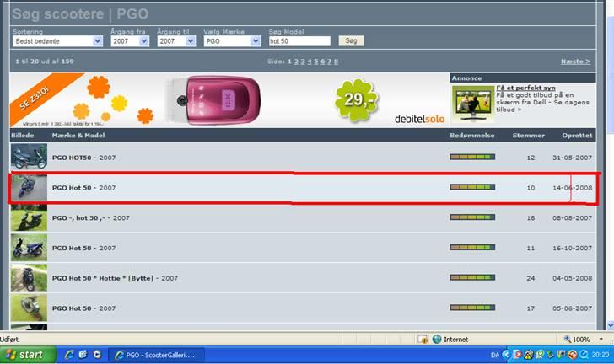Click the date 04-05-2008
The image size is (614, 364).
point(572,278)
